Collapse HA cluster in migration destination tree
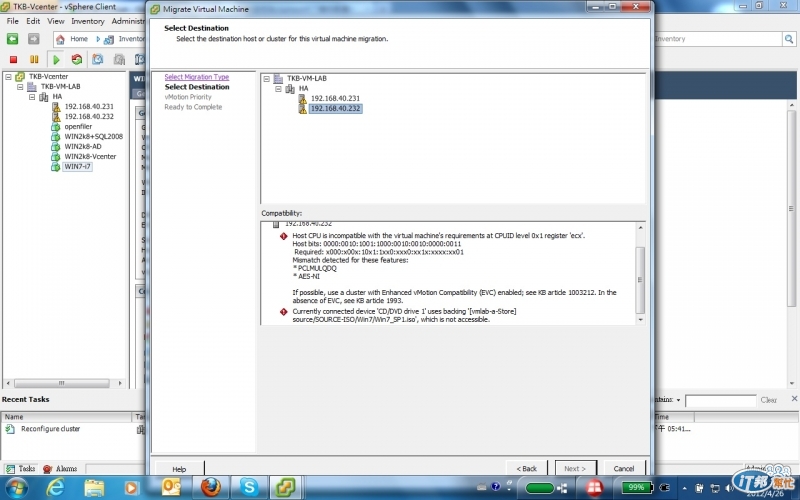The image size is (800, 500). point(278,89)
